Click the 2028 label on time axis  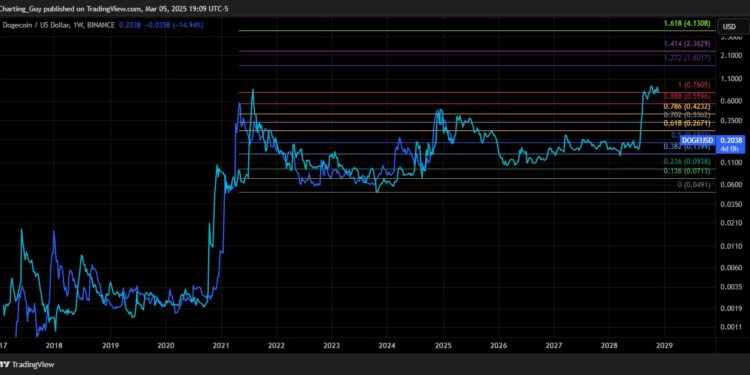609,345
